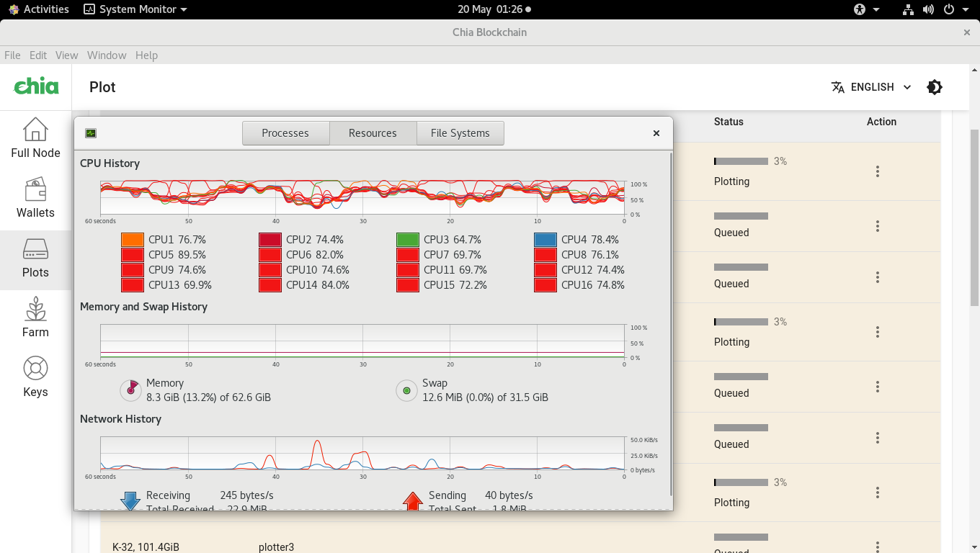Click the Chia page vertical scrollbar
980x553 pixels.
tap(974, 217)
